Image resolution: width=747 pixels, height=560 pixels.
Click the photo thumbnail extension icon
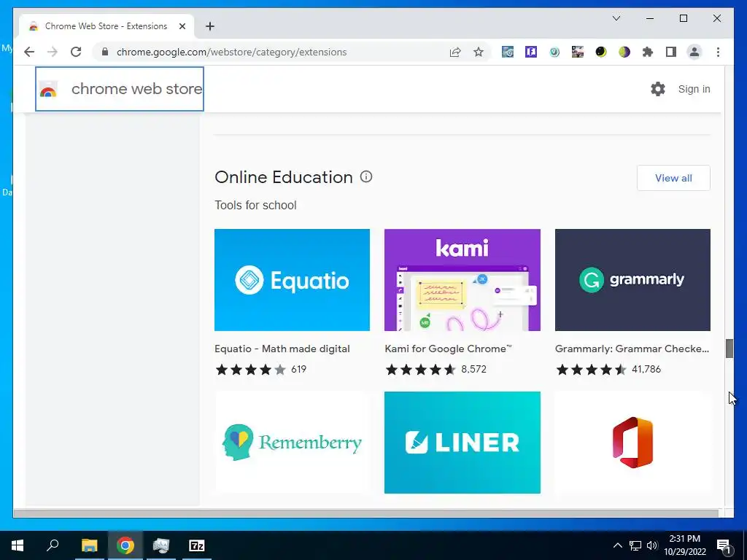(x=578, y=52)
